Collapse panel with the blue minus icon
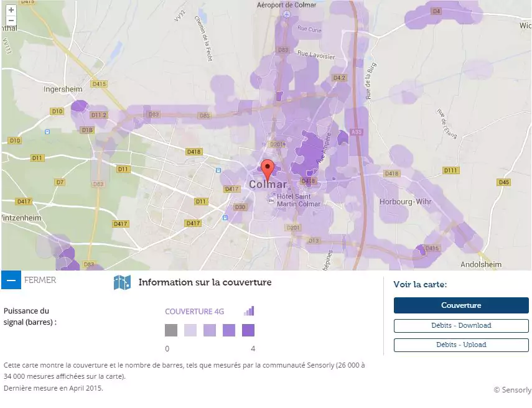The image size is (532, 408). (x=11, y=280)
